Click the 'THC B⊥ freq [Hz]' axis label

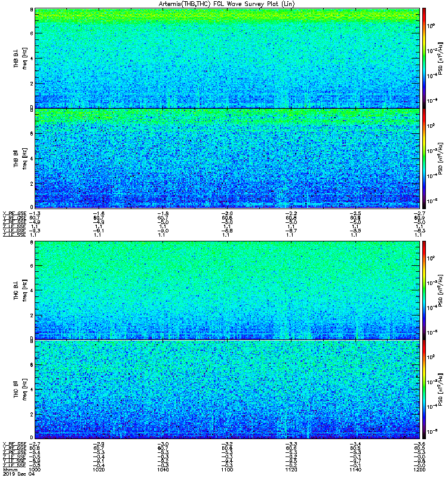tap(20, 290)
